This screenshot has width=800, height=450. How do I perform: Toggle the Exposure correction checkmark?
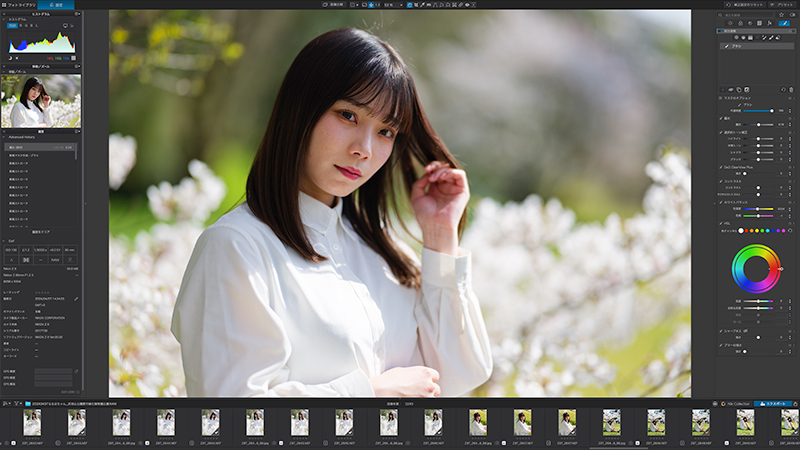721,118
